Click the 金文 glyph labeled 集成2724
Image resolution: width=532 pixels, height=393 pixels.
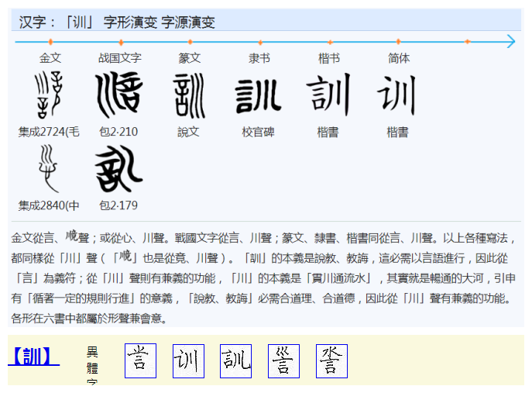coord(50,95)
